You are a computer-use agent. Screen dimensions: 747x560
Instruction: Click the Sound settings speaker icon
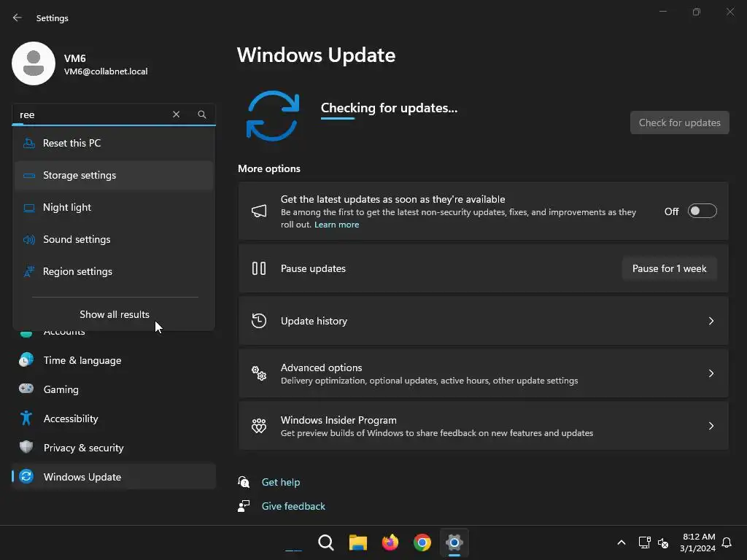coord(29,239)
